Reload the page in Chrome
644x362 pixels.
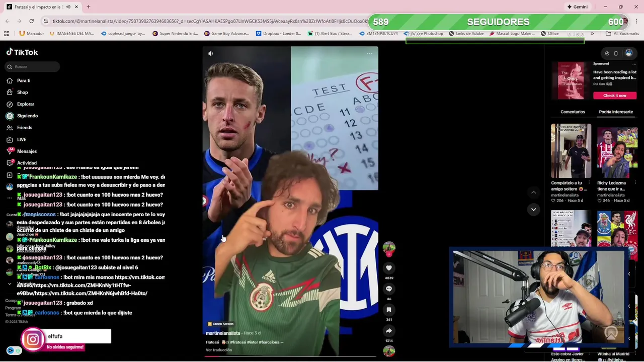pyautogui.click(x=31, y=21)
